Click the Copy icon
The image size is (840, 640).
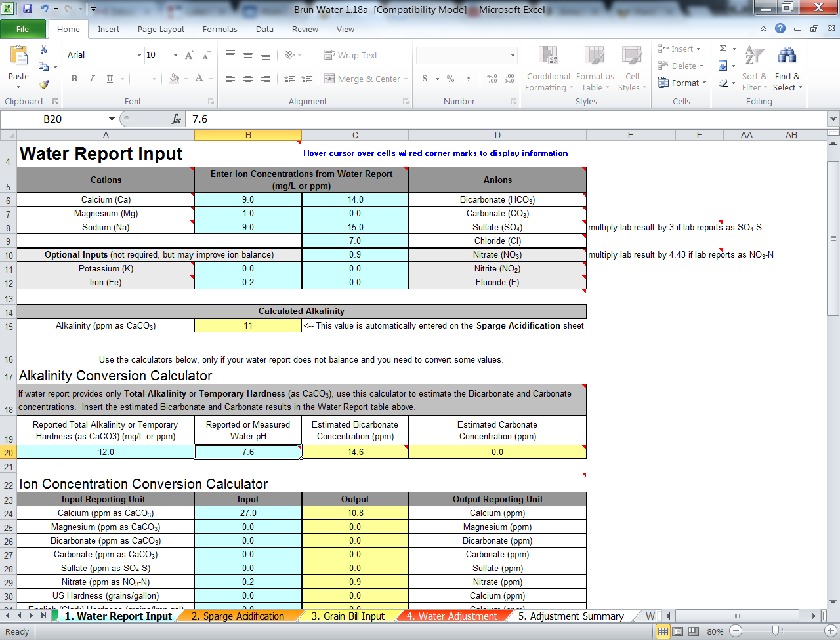43,67
